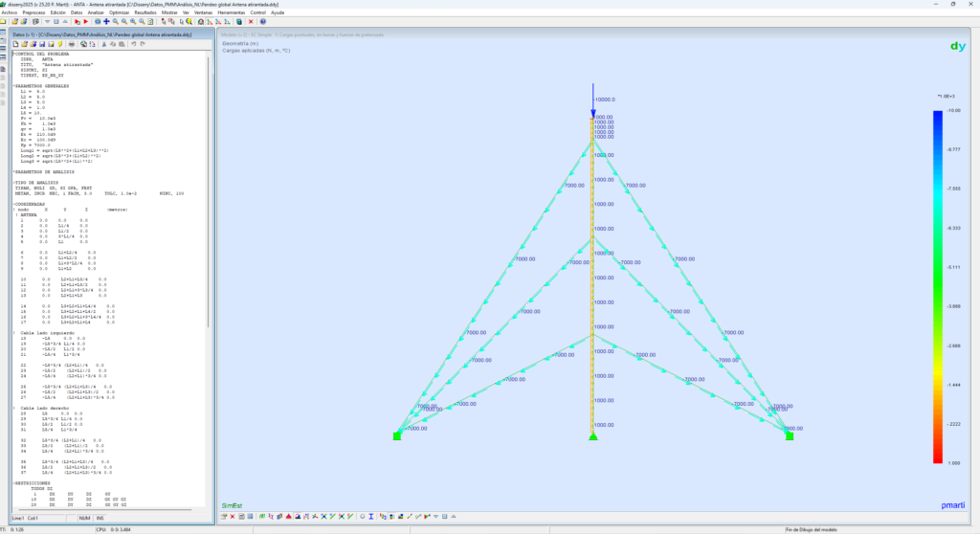Click the up triangle in bottom model toolbar
Viewport: 980px width, 534px height.
(x=454, y=517)
